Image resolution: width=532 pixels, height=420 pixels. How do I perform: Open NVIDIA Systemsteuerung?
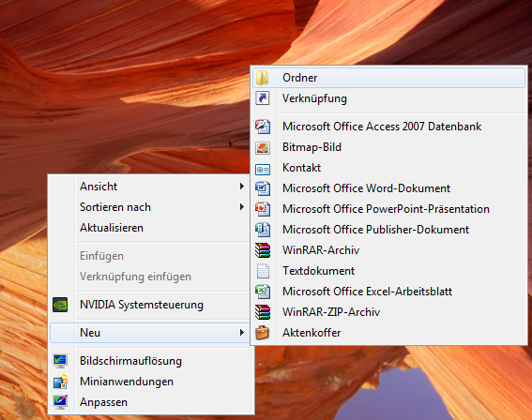pos(149,305)
